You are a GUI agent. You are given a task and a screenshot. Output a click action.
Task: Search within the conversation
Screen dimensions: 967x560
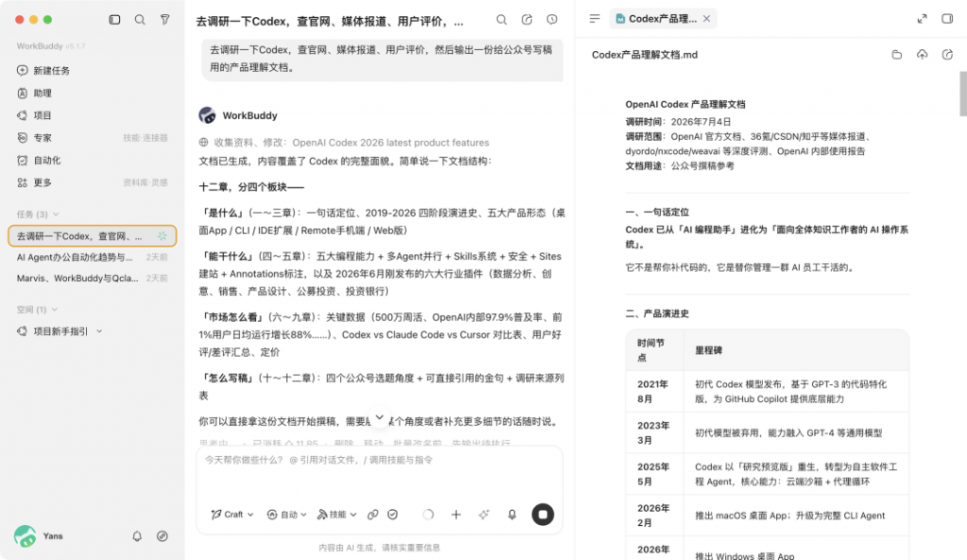[501, 20]
